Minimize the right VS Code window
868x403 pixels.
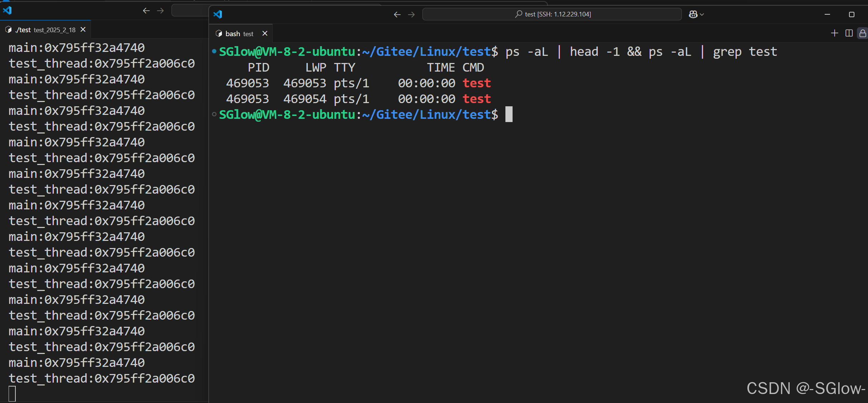(827, 15)
